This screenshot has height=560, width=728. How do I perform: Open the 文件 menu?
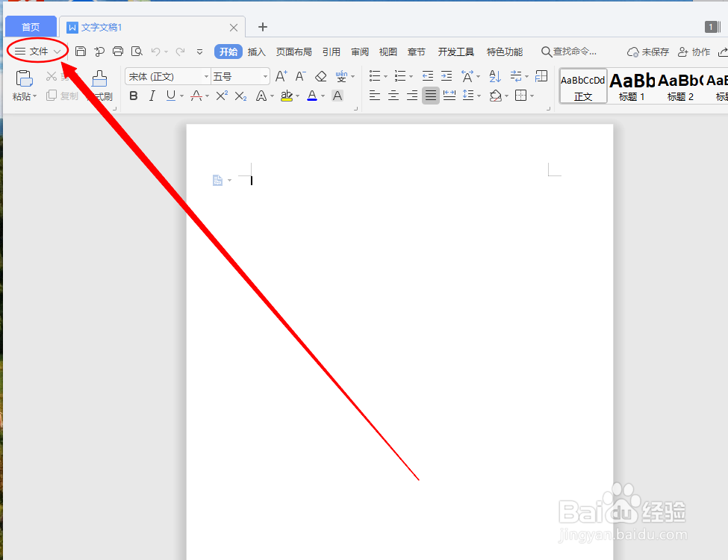point(37,51)
